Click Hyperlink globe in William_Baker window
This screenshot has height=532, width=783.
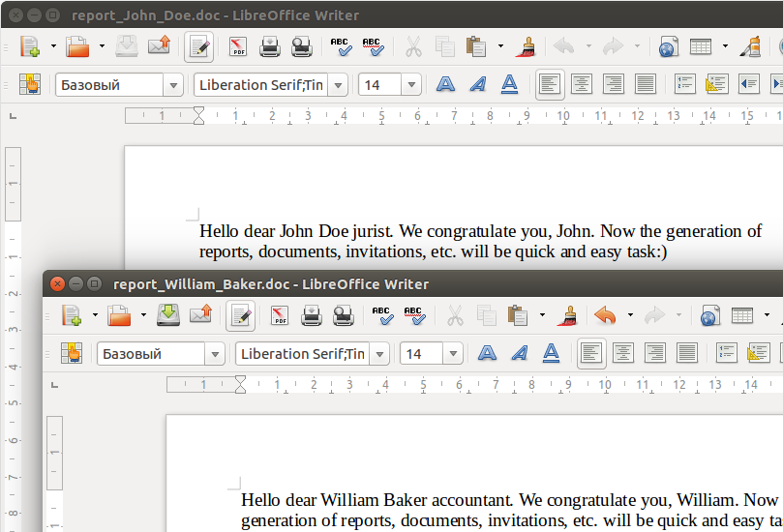click(x=710, y=316)
